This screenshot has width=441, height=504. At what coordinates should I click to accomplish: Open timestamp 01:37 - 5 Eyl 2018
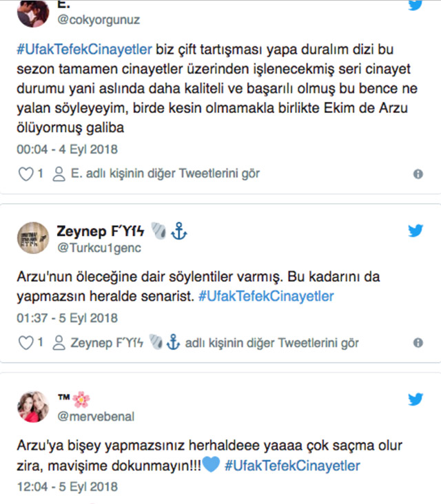point(68,318)
